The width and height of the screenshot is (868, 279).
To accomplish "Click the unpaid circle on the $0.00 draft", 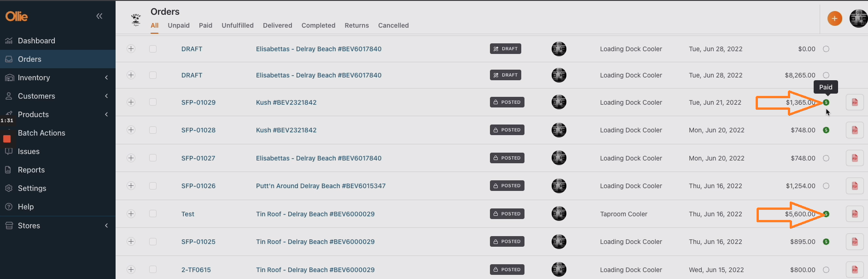I will (826, 49).
